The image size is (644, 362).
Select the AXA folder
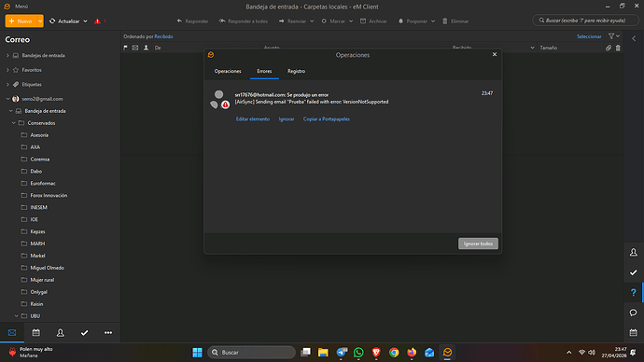click(35, 146)
